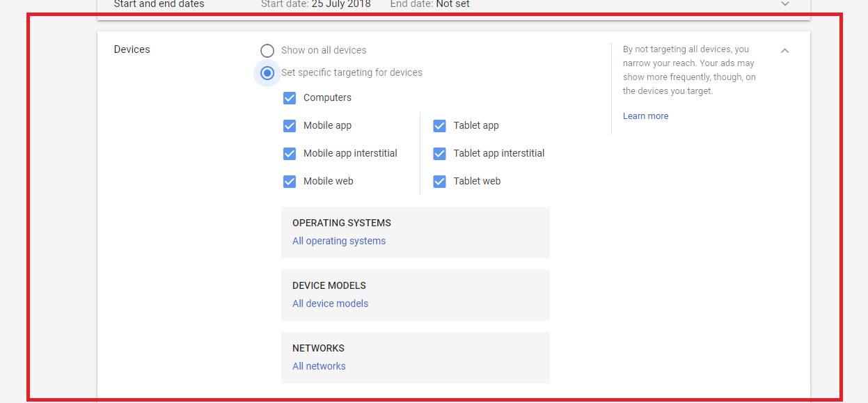Open All operating systems link
Screen dimensions: 868x403
339,241
